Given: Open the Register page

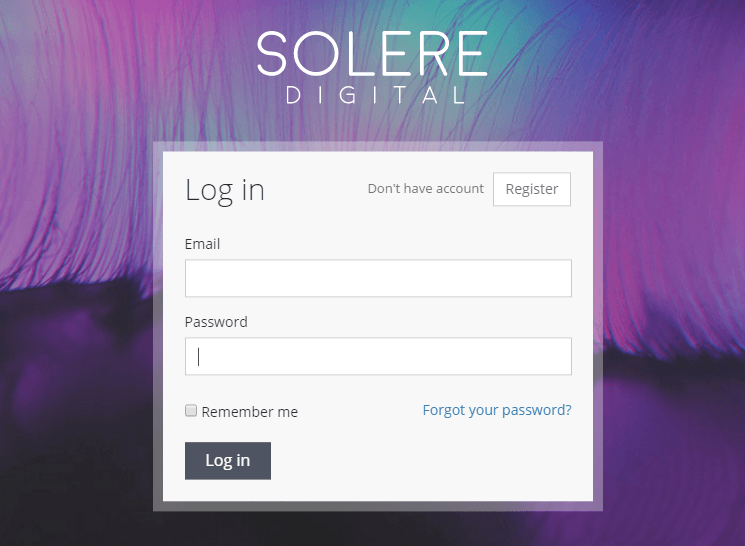Looking at the screenshot, I should (532, 189).
